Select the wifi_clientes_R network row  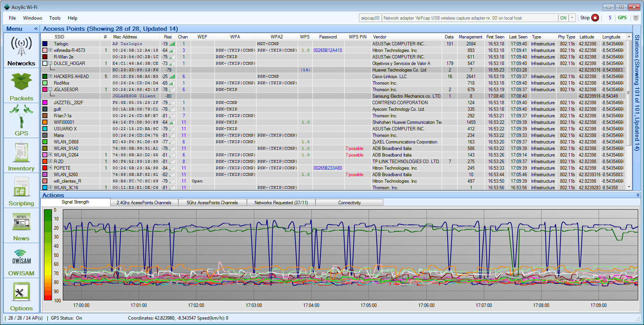[x=333, y=181]
